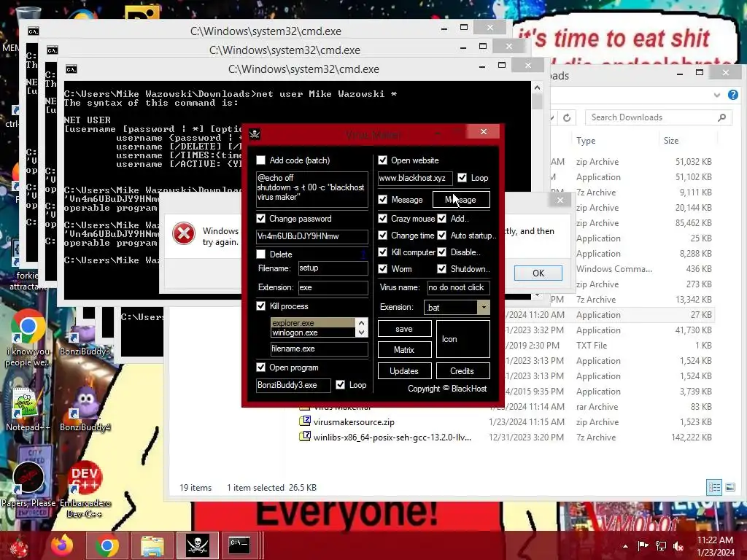Click up arrow of kill process list
The height and width of the screenshot is (560, 747).
(x=362, y=322)
